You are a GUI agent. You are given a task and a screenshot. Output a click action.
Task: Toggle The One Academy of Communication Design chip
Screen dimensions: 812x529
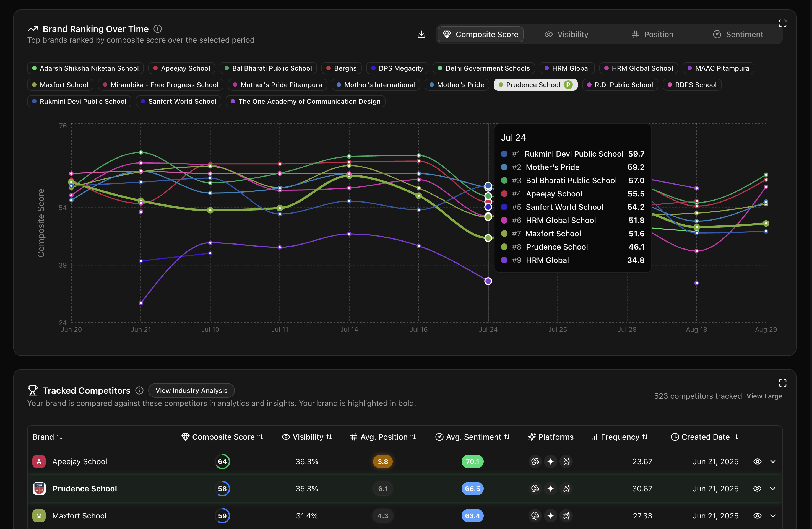(305, 101)
